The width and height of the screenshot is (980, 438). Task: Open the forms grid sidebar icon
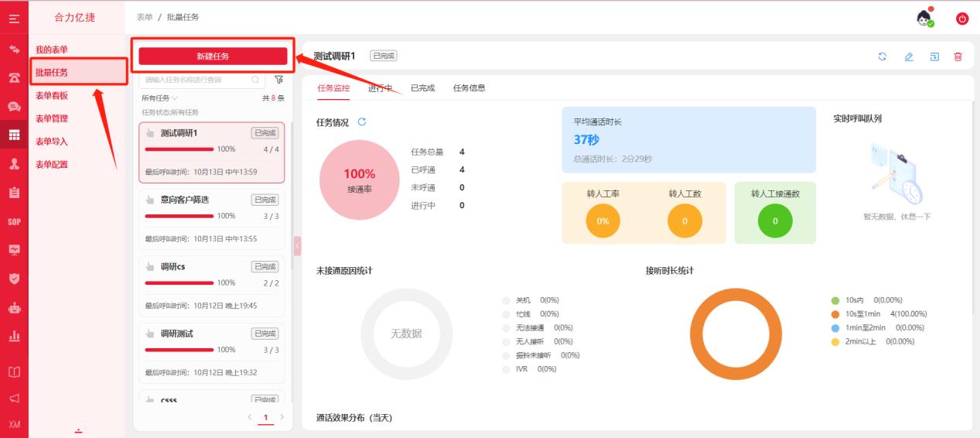(14, 135)
